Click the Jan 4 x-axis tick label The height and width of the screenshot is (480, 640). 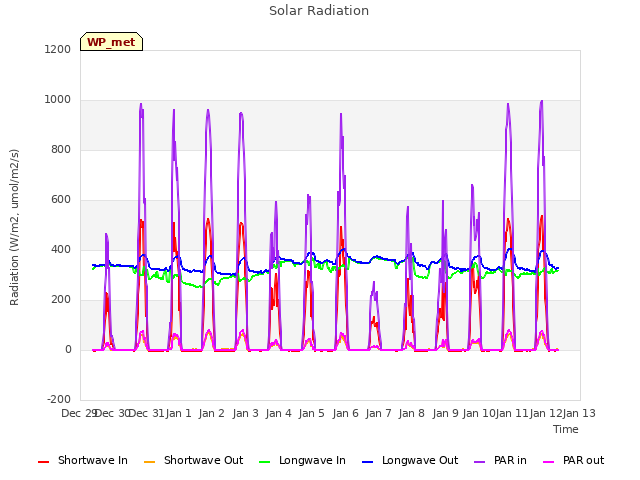278,413
